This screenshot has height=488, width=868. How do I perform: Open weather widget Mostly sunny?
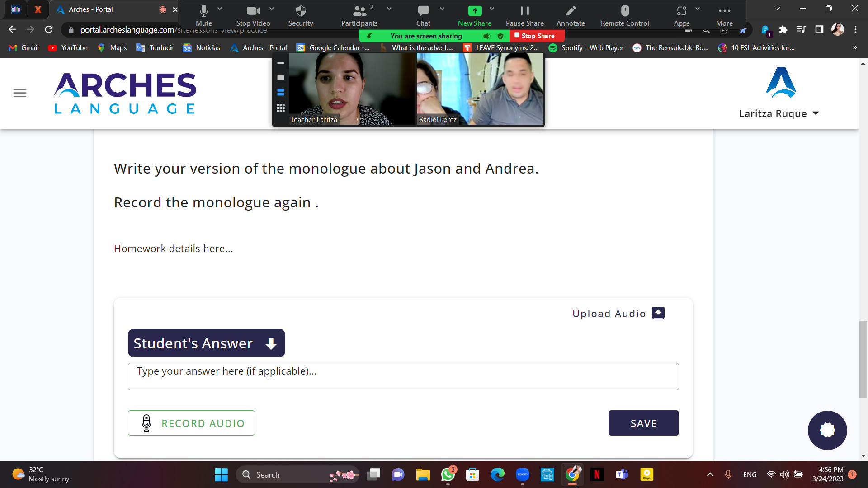[x=41, y=474]
